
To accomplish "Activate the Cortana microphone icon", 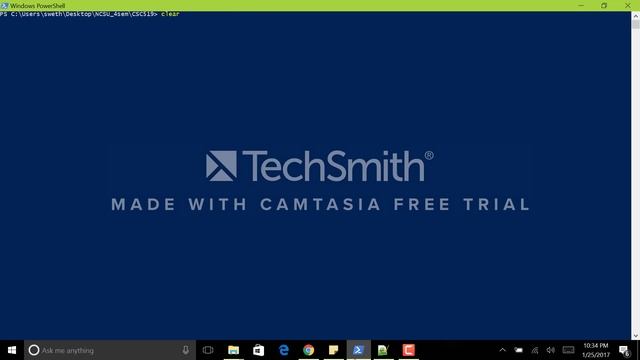I will click(186, 350).
